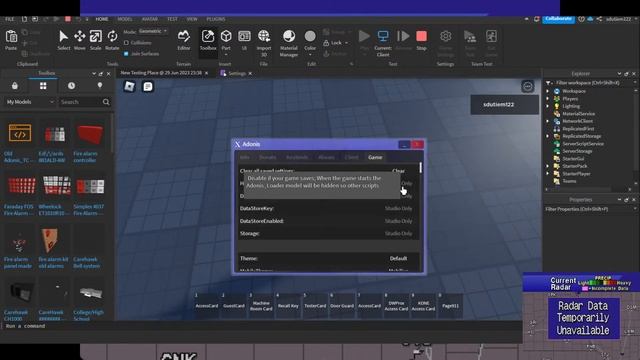Select the Game tab in Adonis window
Image resolution: width=640 pixels, height=360 pixels.
coord(375,157)
